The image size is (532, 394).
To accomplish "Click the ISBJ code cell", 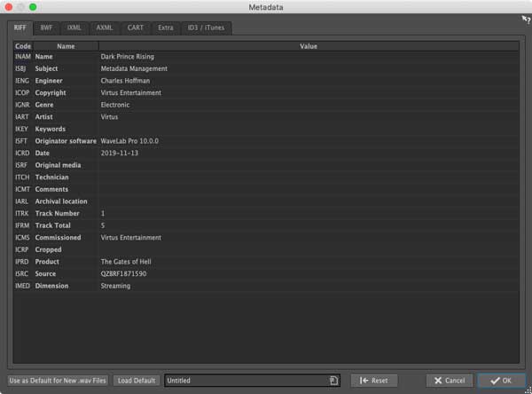I will [23, 68].
